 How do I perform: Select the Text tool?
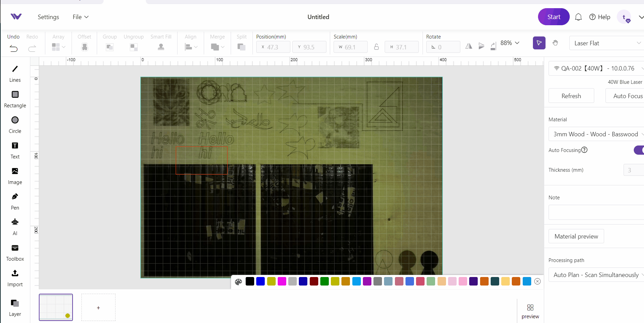point(15,150)
